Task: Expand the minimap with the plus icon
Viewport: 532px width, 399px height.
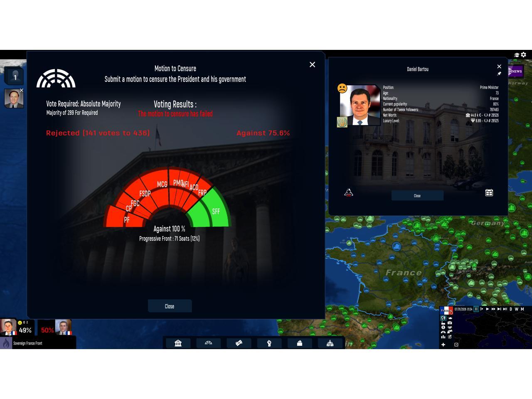Action: click(x=443, y=345)
